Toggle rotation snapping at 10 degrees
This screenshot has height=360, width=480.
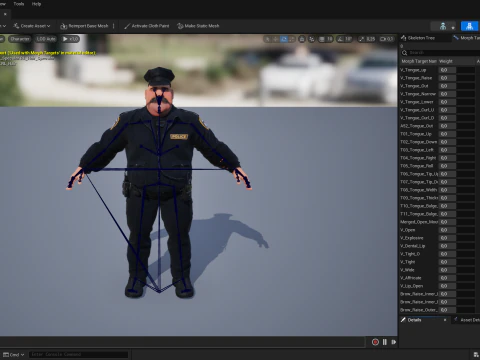(x=345, y=39)
